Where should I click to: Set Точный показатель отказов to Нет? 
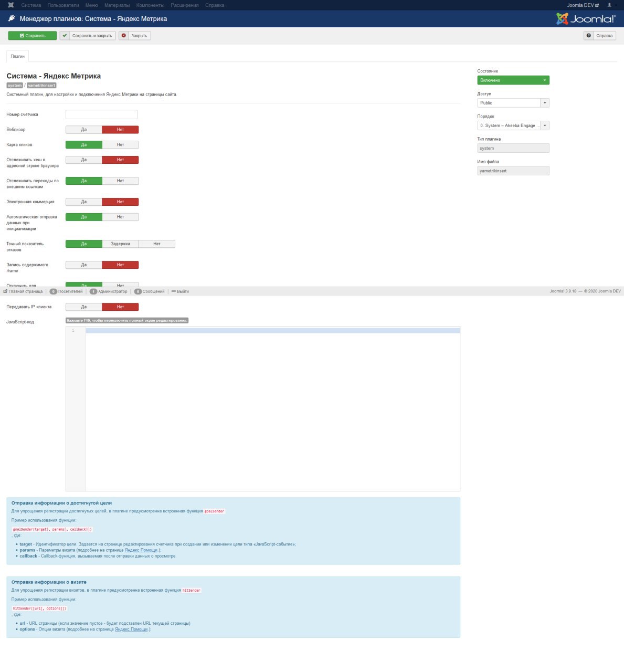pos(157,244)
